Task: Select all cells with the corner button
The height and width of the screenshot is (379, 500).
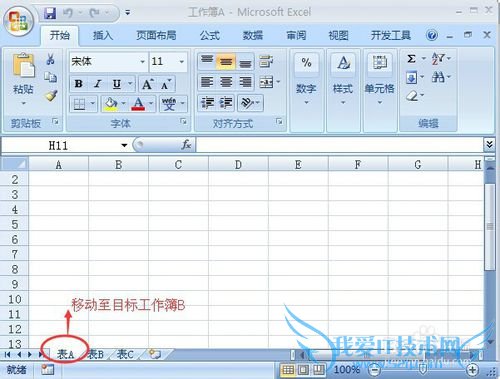Action: click(x=14, y=164)
